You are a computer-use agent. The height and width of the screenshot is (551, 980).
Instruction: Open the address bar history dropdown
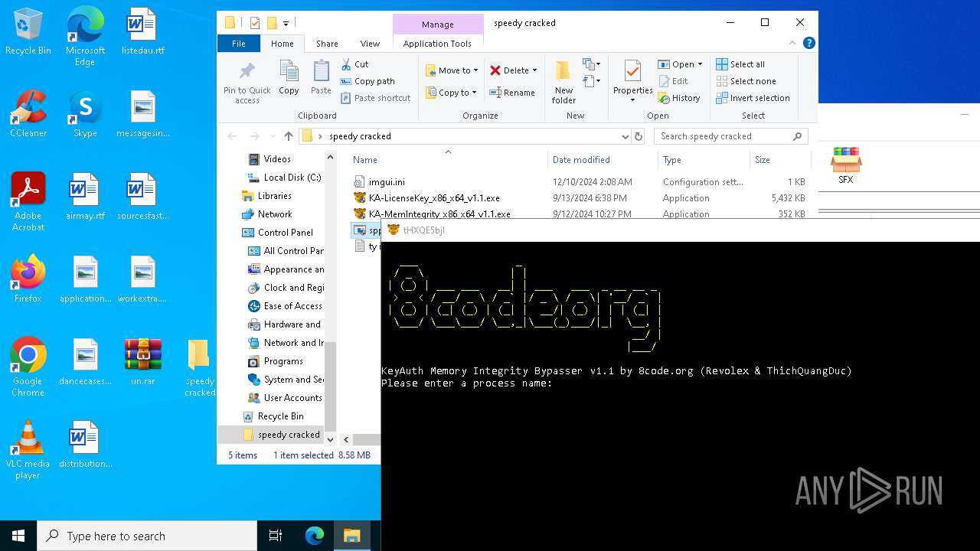[626, 136]
